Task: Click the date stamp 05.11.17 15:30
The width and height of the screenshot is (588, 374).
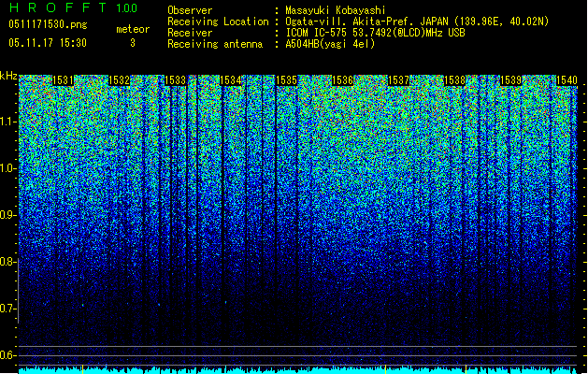Action: coord(48,43)
